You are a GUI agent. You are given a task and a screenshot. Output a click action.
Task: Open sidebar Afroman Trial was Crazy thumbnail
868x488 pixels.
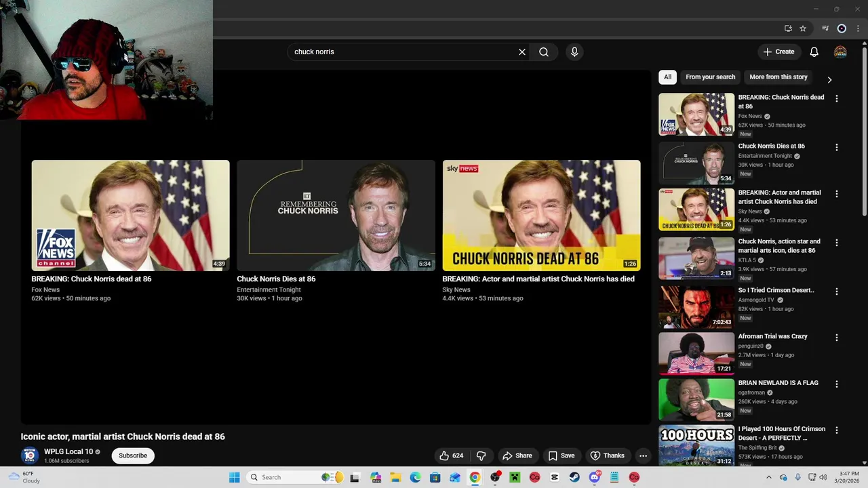point(696,353)
